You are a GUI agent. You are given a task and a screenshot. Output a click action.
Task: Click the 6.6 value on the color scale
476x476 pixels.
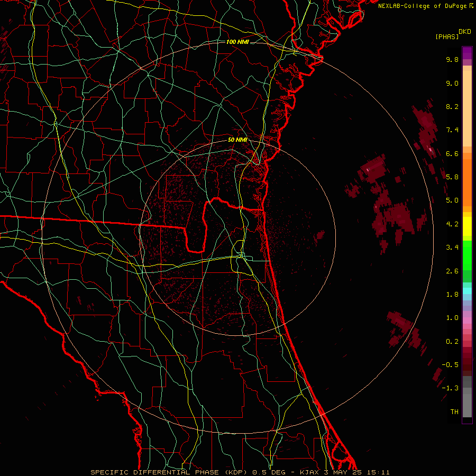point(452,153)
